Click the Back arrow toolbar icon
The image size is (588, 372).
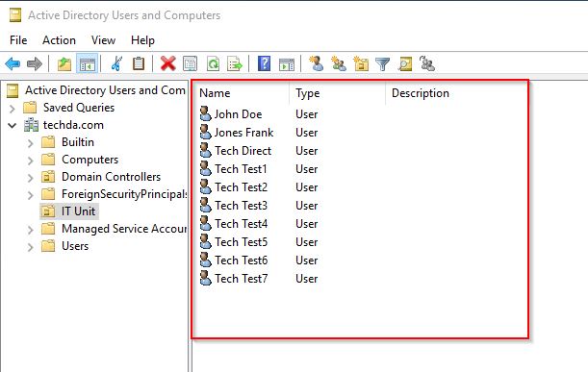coord(13,64)
